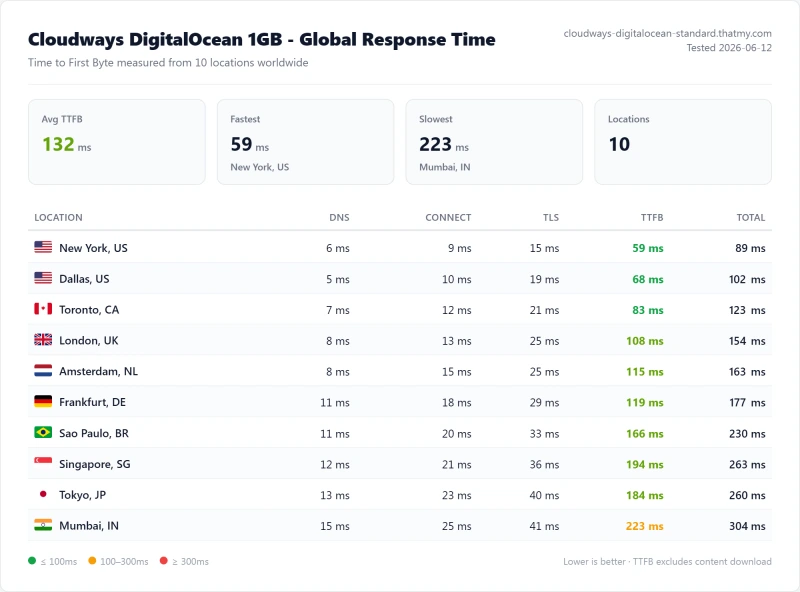The height and width of the screenshot is (592, 800).
Task: Click Tokyo's 260 ms total
Action: tap(747, 495)
